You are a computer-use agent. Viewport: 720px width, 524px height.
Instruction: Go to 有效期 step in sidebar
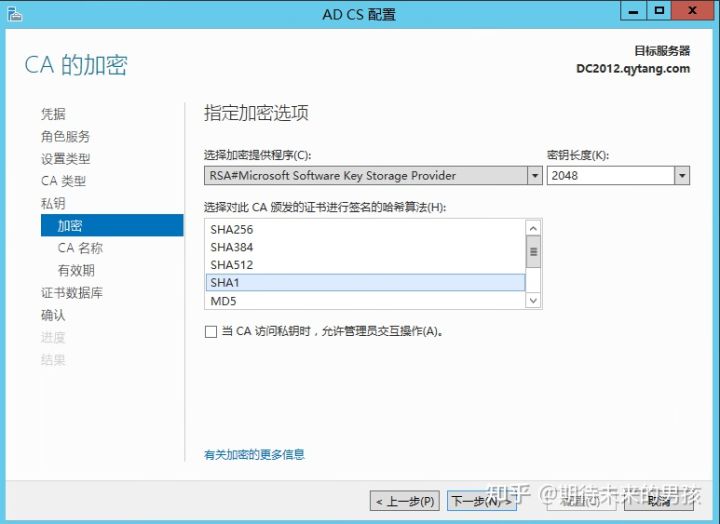tap(76, 270)
